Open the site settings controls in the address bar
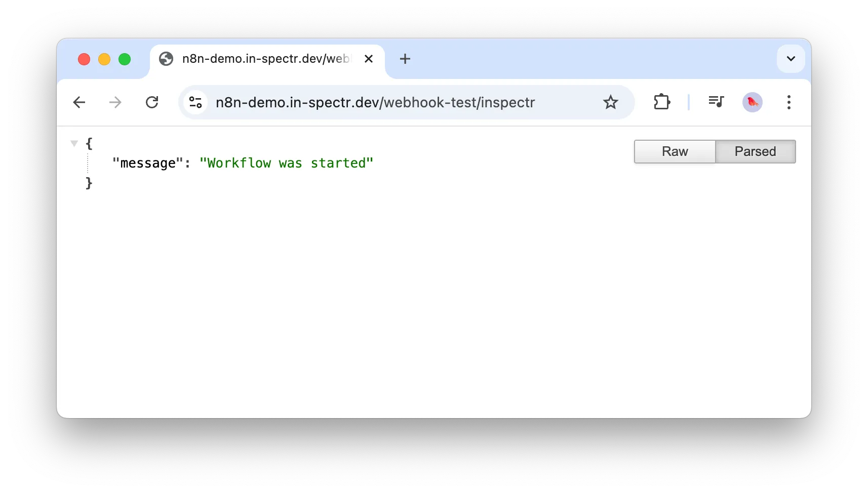Screen dimensions: 868x493 195,102
